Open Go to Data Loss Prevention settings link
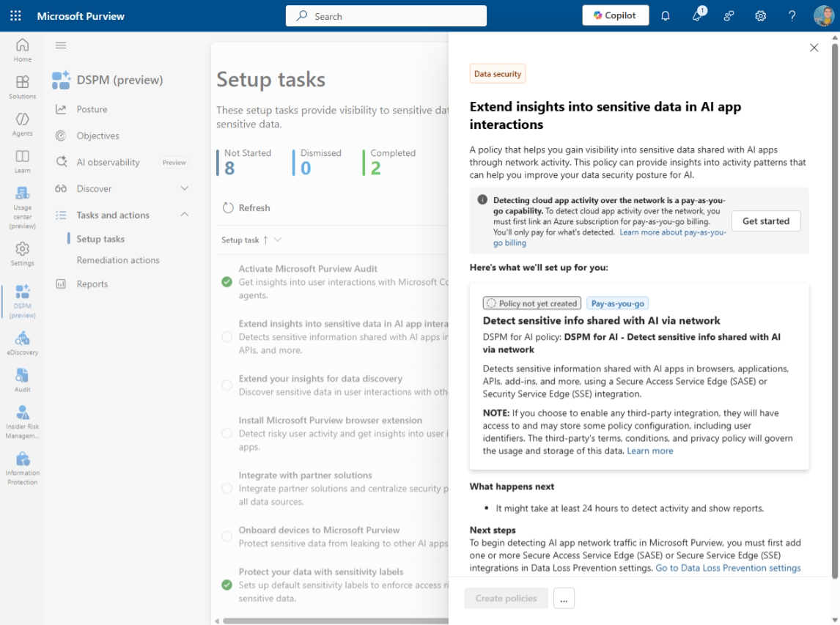The height and width of the screenshot is (625, 840). pyautogui.click(x=728, y=568)
